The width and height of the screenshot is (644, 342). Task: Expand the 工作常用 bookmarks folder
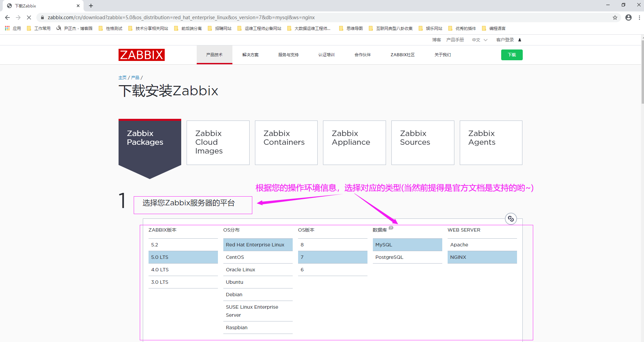point(42,28)
